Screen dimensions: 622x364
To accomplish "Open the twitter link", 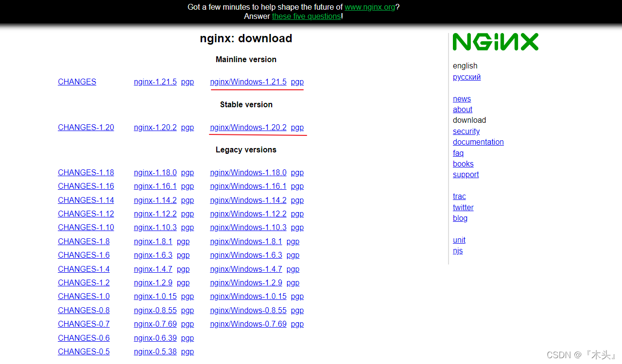I will click(463, 207).
